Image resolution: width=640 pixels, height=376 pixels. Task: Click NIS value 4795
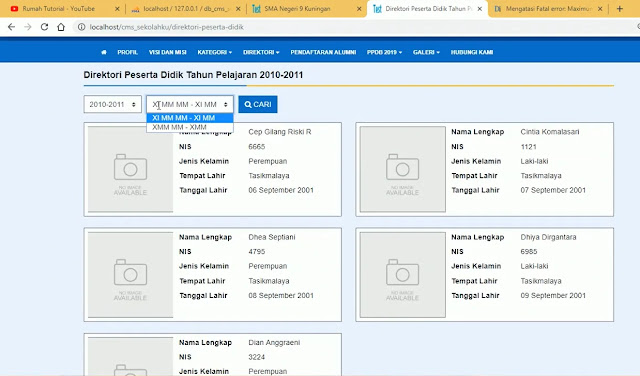tap(256, 252)
